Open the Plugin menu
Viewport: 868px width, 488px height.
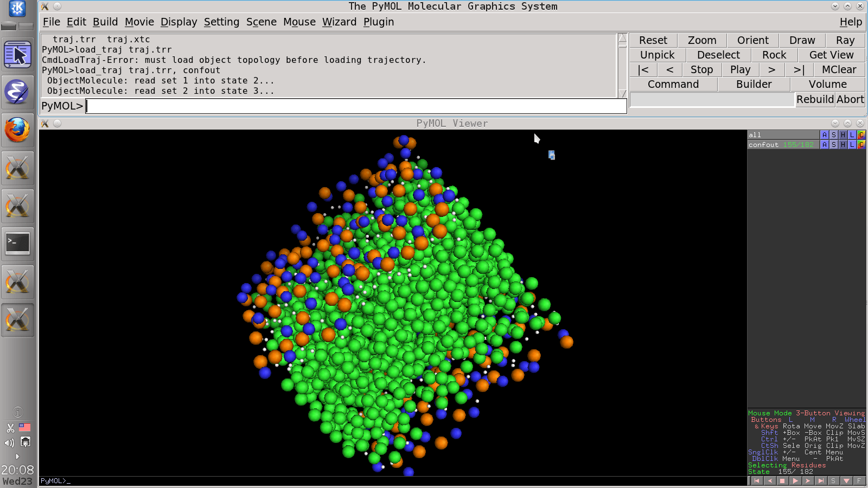378,22
